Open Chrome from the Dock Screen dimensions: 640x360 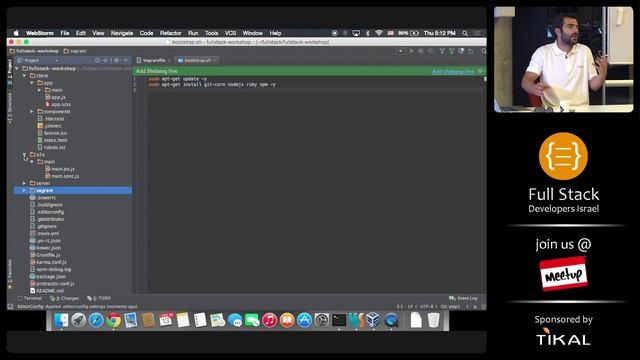[x=114, y=320]
